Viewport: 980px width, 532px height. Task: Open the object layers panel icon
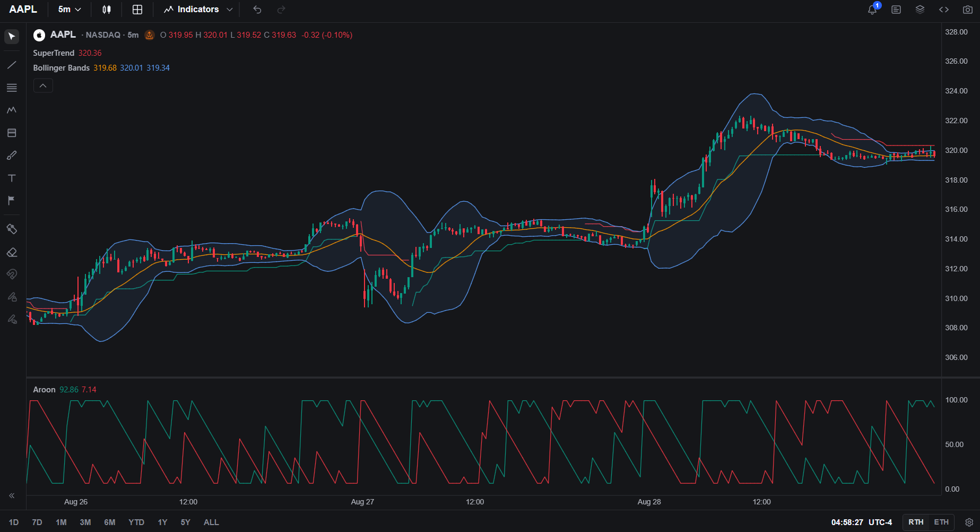click(x=920, y=10)
